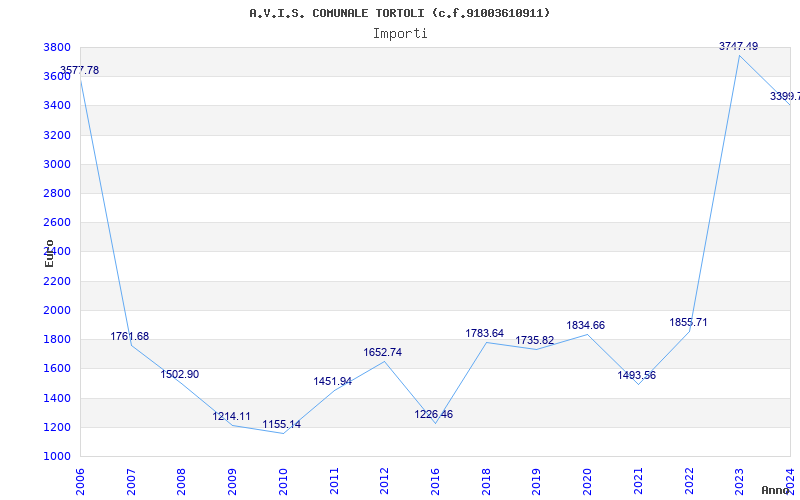Click the 2016 x-axis year label
The height and width of the screenshot is (500, 800).
pyautogui.click(x=435, y=481)
